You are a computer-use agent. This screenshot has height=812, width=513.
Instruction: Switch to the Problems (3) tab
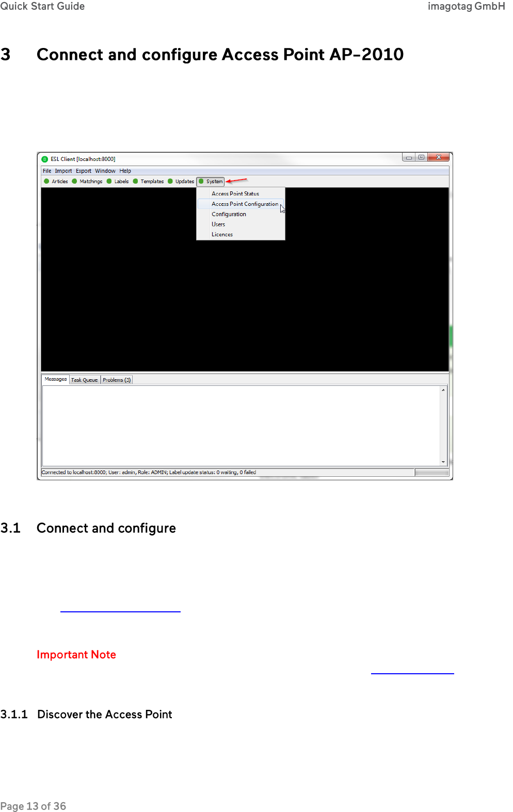(117, 380)
